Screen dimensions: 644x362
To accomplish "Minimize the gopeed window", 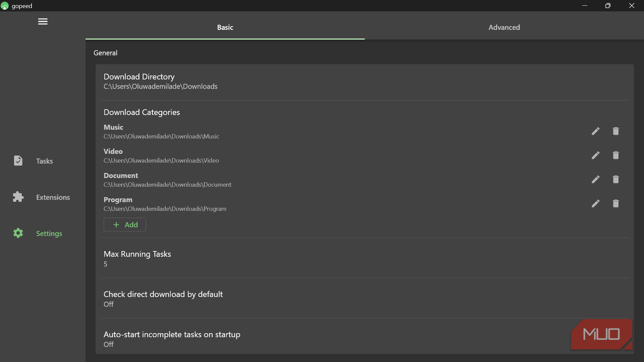I will (x=585, y=6).
